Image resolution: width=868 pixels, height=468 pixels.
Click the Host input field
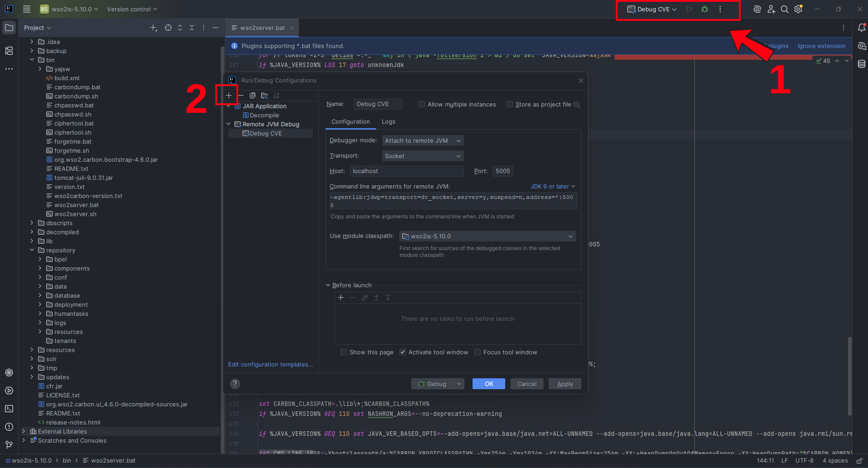tap(406, 171)
